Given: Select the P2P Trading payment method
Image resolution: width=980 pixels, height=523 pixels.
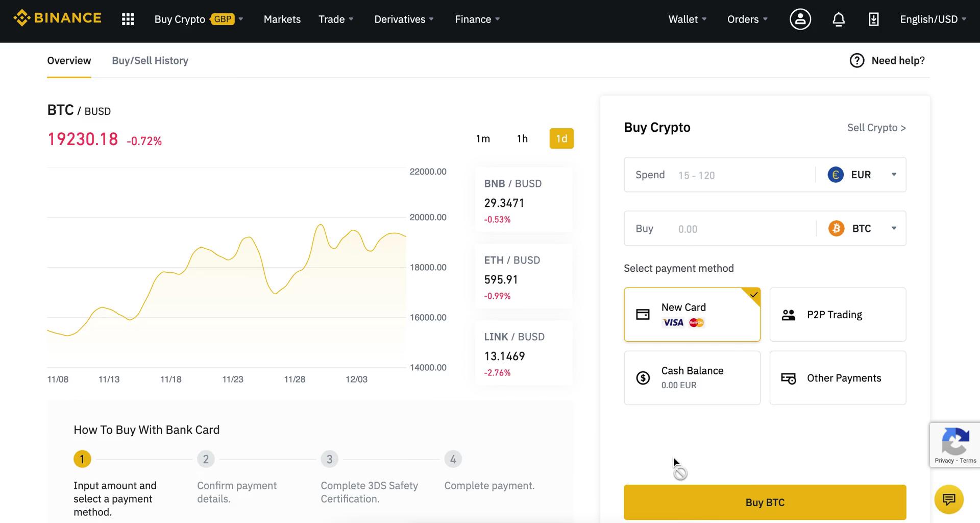Looking at the screenshot, I should coord(838,315).
